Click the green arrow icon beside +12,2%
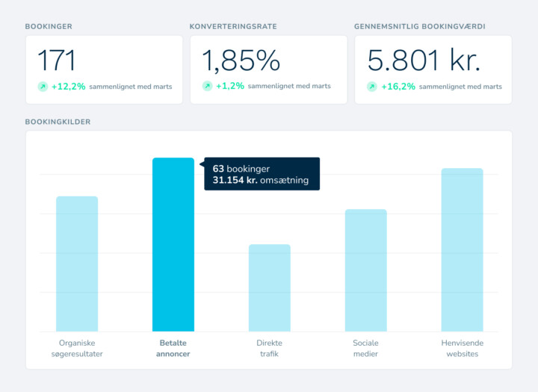Image resolution: width=538 pixels, height=392 pixels. tap(43, 87)
